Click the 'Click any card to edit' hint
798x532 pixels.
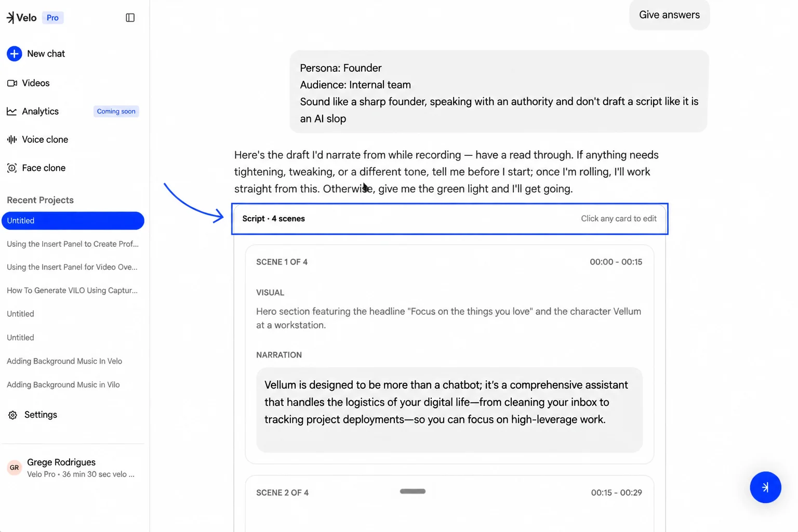click(x=618, y=219)
